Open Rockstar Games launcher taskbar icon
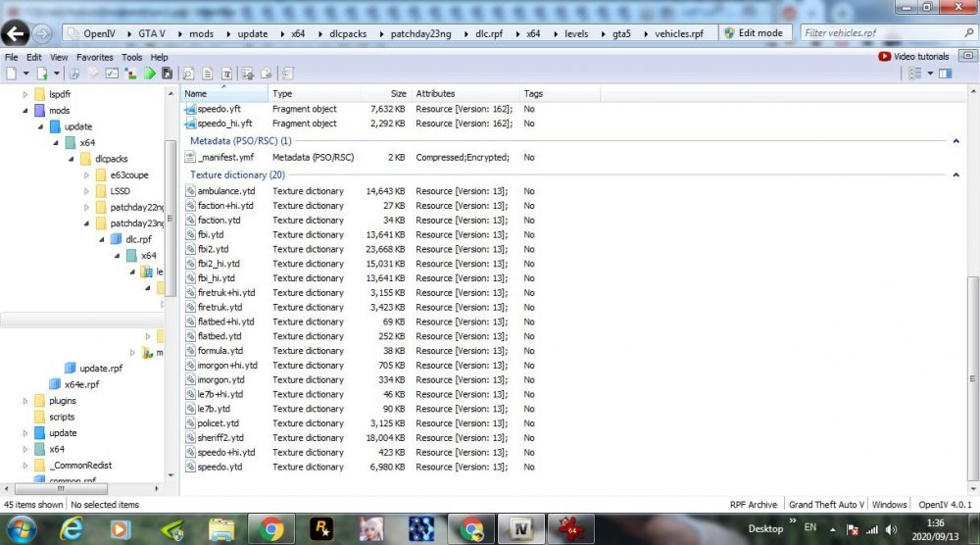The image size is (980, 545). (321, 529)
